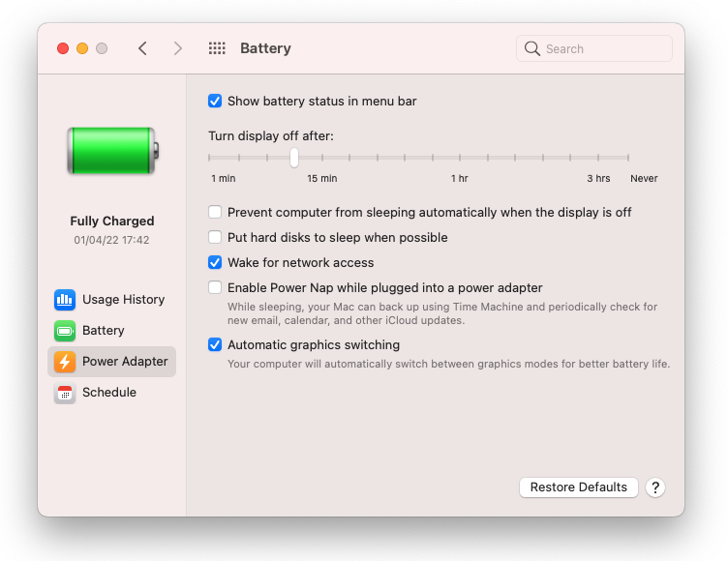Go back using the left arrow
728x561 pixels.
pyautogui.click(x=142, y=48)
